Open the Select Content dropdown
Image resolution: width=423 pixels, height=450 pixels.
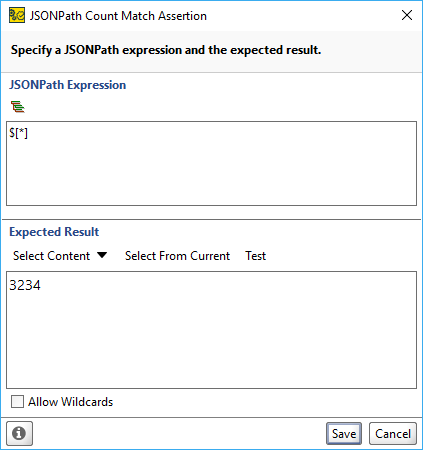coord(60,256)
